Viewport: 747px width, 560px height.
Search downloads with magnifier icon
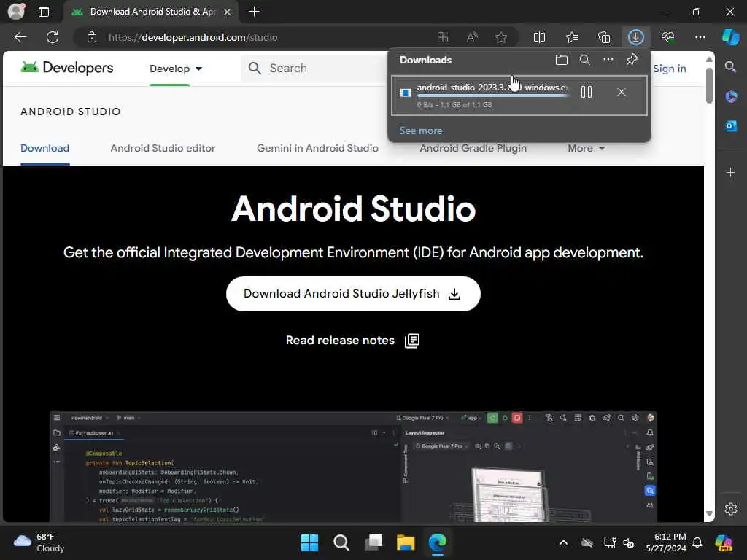(x=585, y=60)
